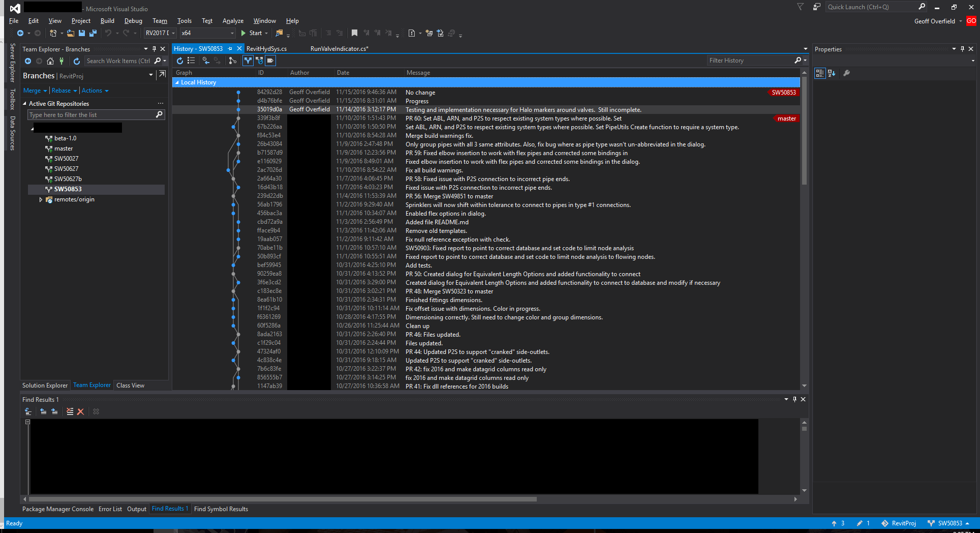Screen dimensions: 980x533
Task: Open the Error List tab
Action: pyautogui.click(x=110, y=509)
